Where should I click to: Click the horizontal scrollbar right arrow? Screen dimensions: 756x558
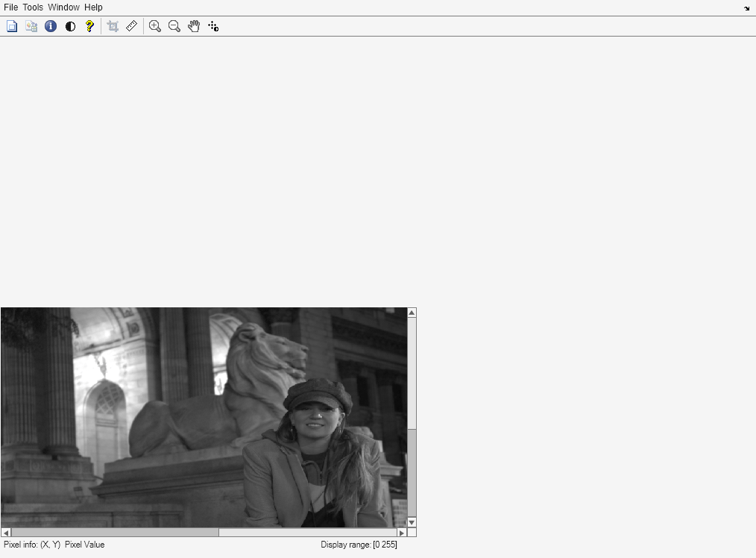coord(401,533)
